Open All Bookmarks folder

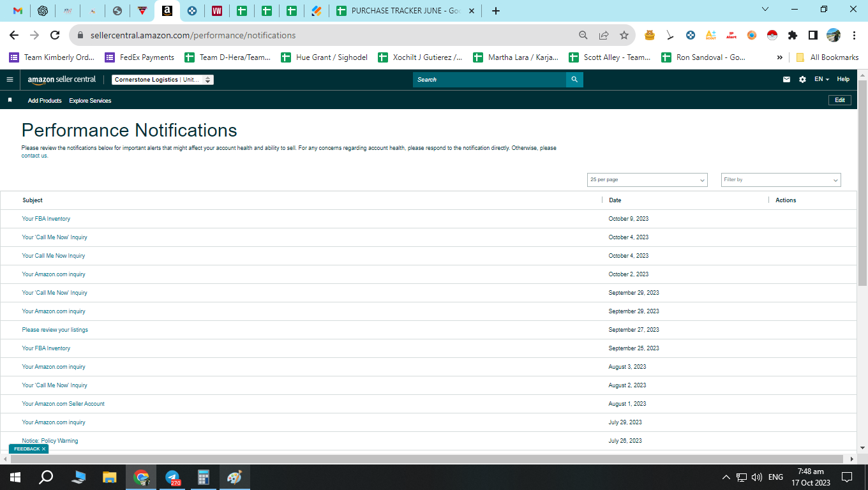coord(827,57)
